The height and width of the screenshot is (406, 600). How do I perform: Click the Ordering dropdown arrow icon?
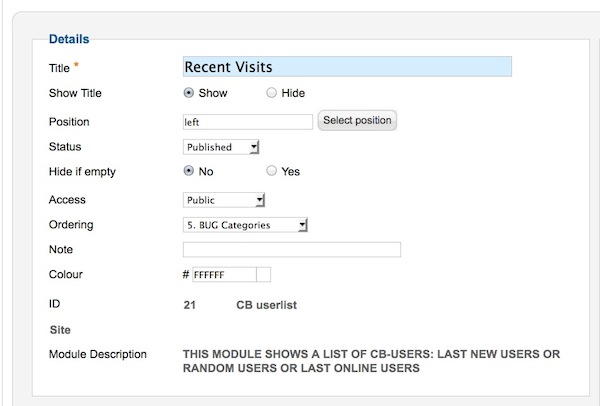[x=302, y=225]
